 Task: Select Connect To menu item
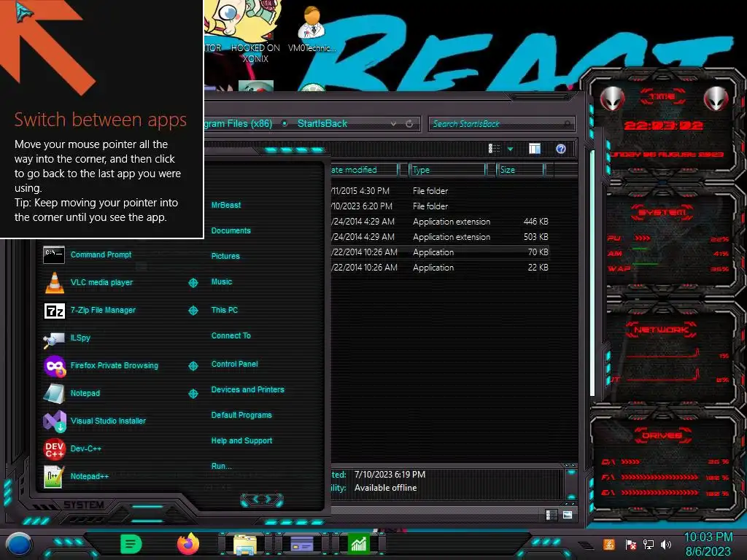pos(231,335)
